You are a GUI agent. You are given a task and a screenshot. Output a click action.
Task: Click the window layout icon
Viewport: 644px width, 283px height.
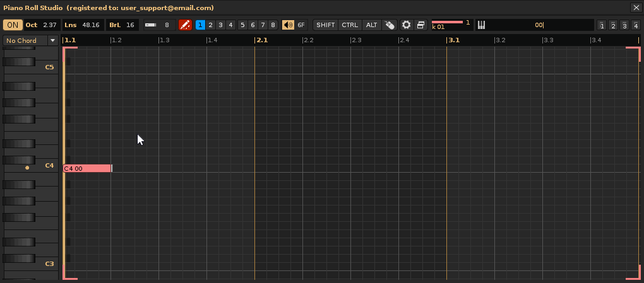pos(420,25)
